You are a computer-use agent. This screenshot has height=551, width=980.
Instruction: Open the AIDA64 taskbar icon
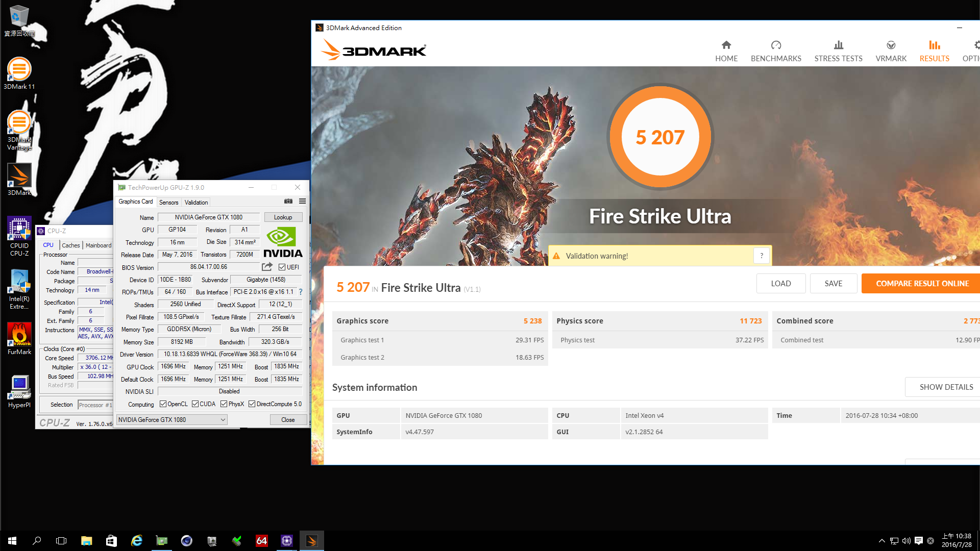point(261,541)
